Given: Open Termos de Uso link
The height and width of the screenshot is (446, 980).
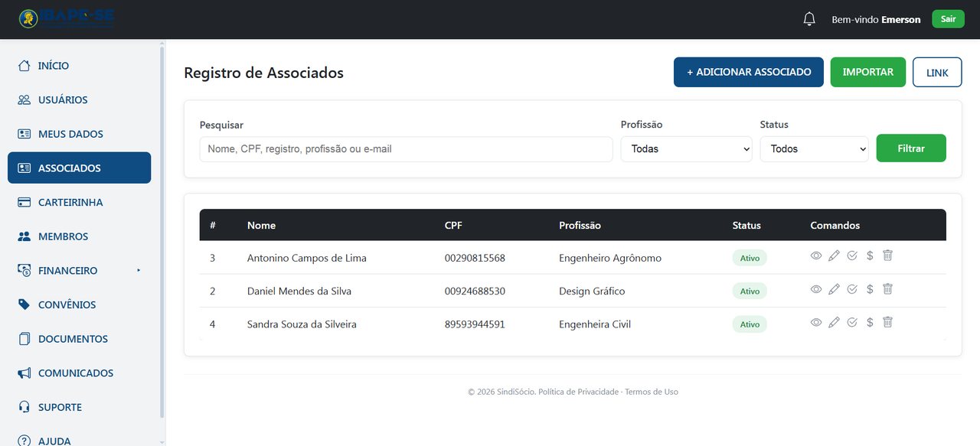Looking at the screenshot, I should coord(652,392).
